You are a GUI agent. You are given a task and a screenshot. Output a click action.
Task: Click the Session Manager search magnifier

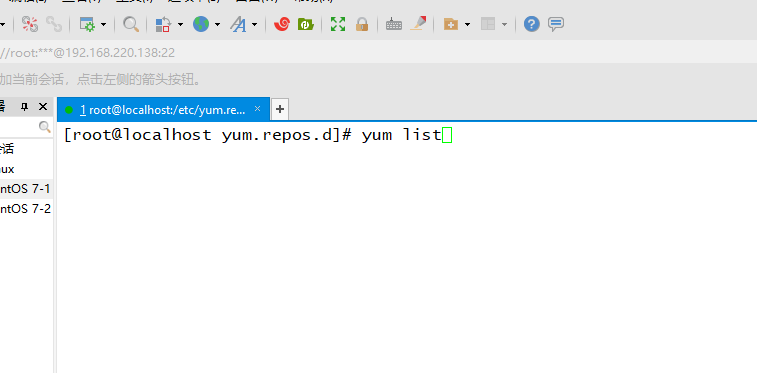[44, 127]
